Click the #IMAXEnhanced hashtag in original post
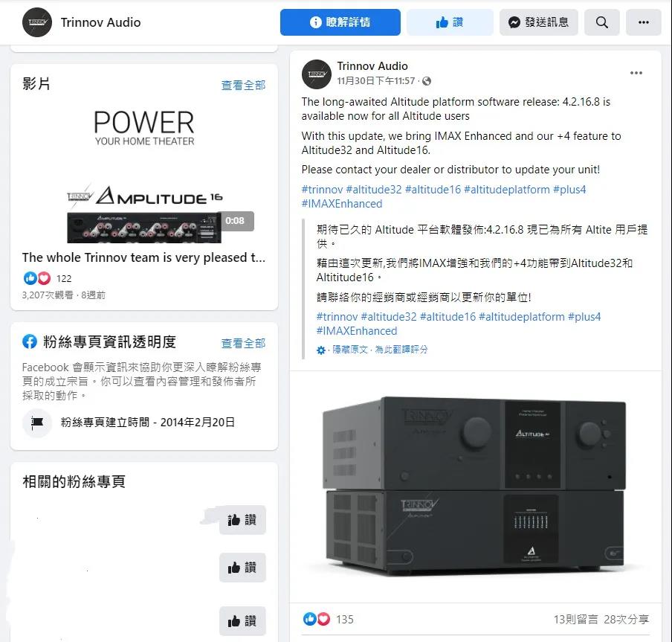 [341, 204]
